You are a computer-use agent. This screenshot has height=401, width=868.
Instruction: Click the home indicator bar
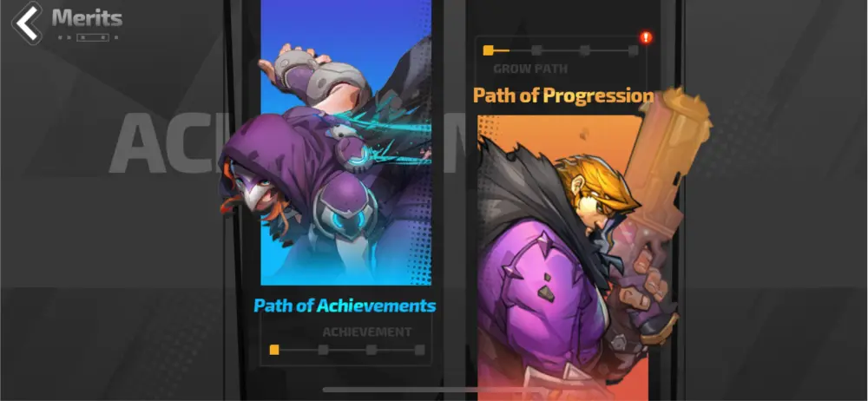point(433,390)
